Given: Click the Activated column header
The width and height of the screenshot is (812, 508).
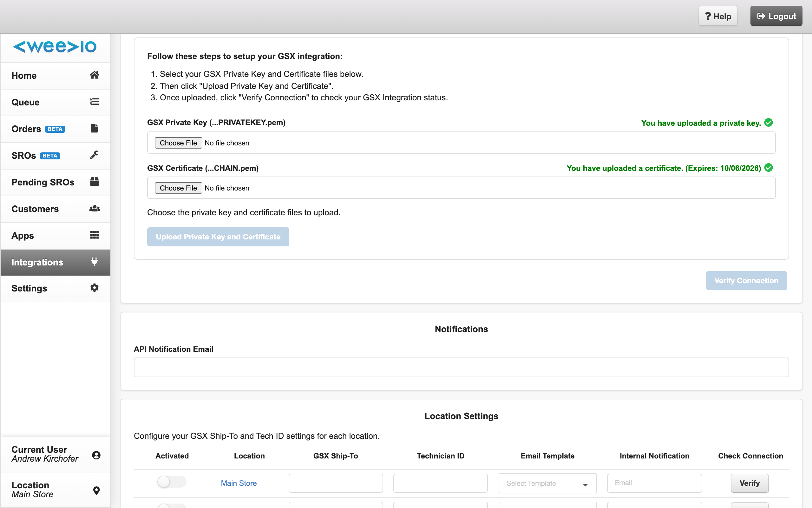Looking at the screenshot, I should [x=172, y=456].
